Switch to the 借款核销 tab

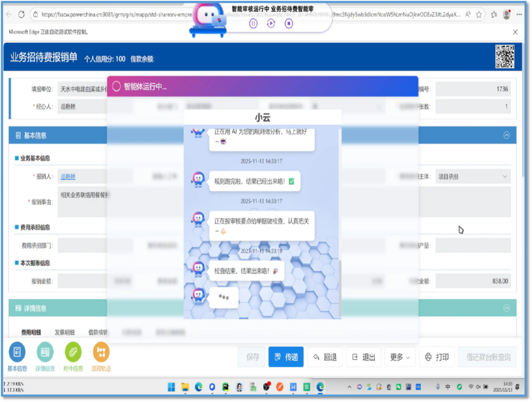[x=98, y=333]
